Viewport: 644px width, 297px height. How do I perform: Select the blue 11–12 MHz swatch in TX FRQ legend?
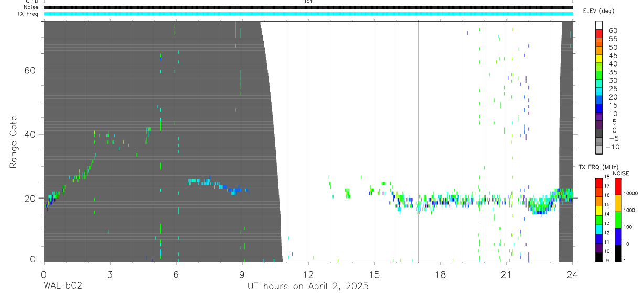pos(599,238)
